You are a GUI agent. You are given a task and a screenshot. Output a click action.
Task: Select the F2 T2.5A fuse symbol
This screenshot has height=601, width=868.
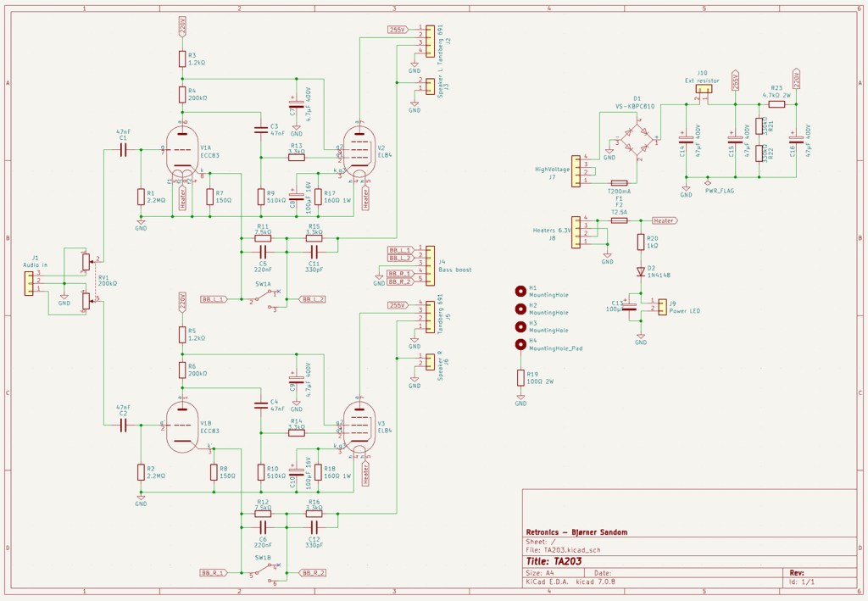(x=619, y=220)
